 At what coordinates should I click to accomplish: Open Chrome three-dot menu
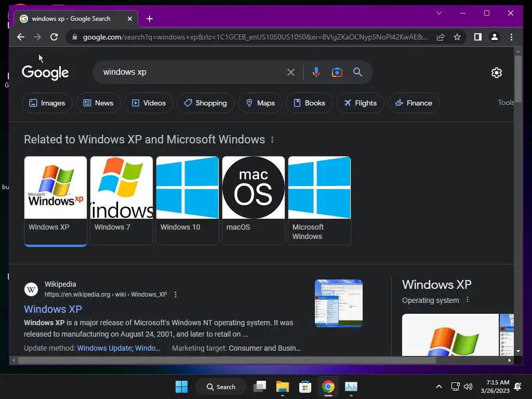coord(511,37)
